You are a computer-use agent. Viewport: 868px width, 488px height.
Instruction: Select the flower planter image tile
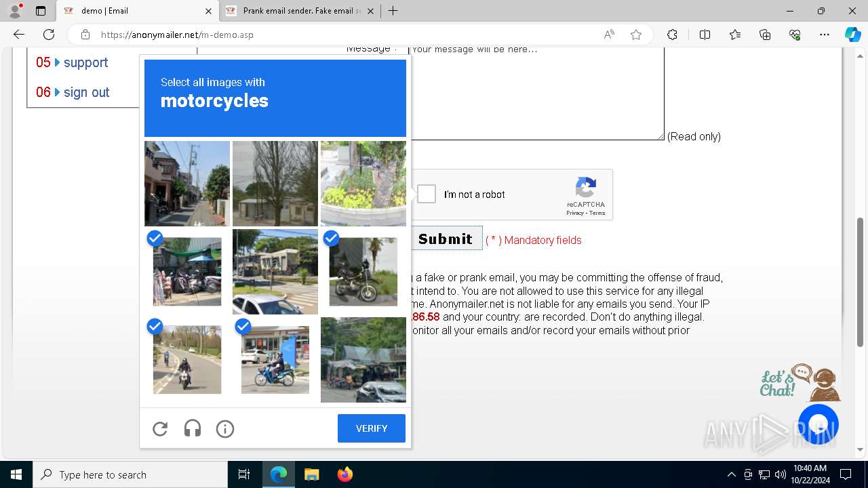363,184
